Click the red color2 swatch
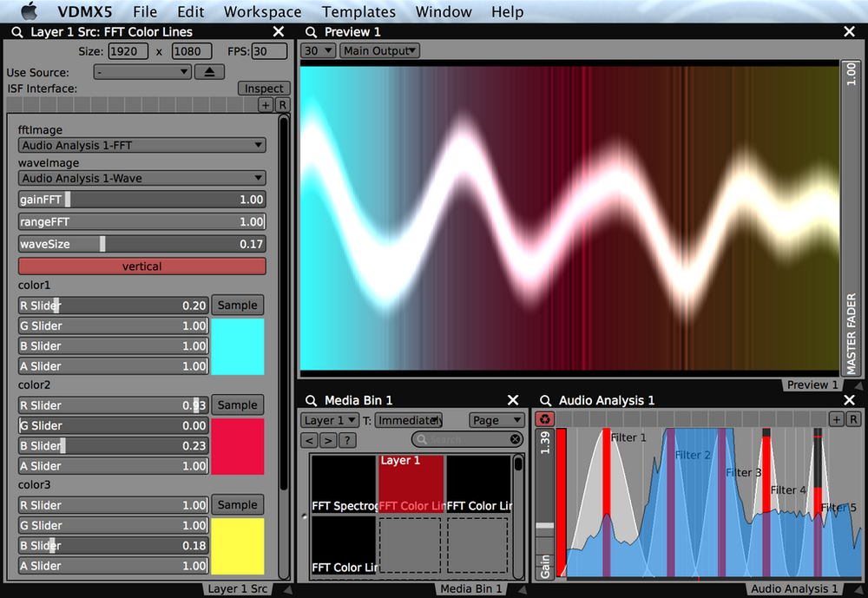Screen dimensions: 868x598 click(x=238, y=446)
